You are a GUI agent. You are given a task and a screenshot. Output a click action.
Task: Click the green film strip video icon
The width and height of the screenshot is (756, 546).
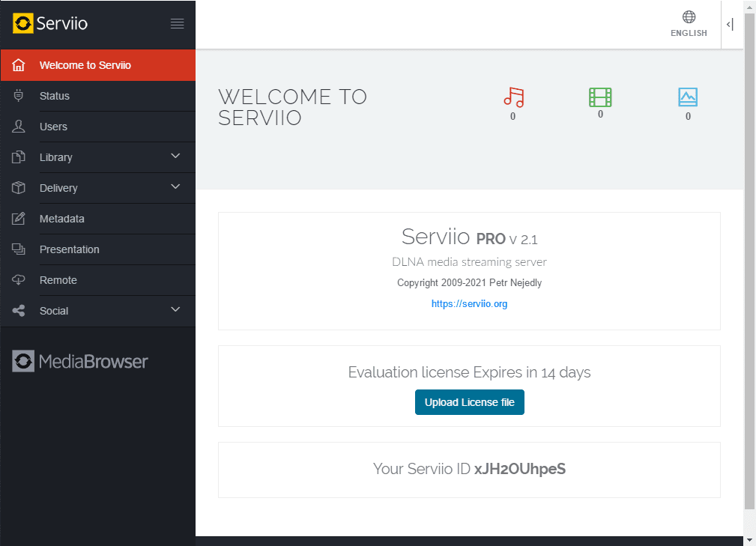click(x=599, y=96)
